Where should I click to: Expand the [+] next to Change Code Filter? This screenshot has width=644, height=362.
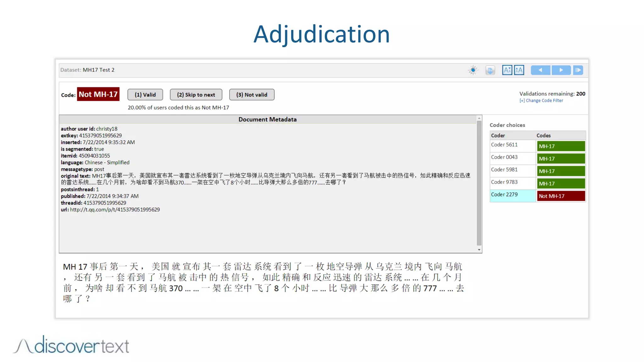click(522, 101)
